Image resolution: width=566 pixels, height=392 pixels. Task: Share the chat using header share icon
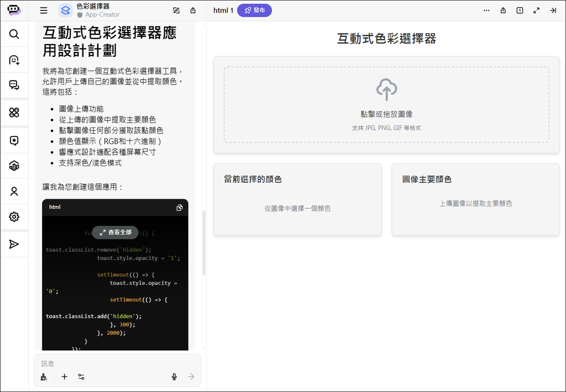(x=193, y=10)
